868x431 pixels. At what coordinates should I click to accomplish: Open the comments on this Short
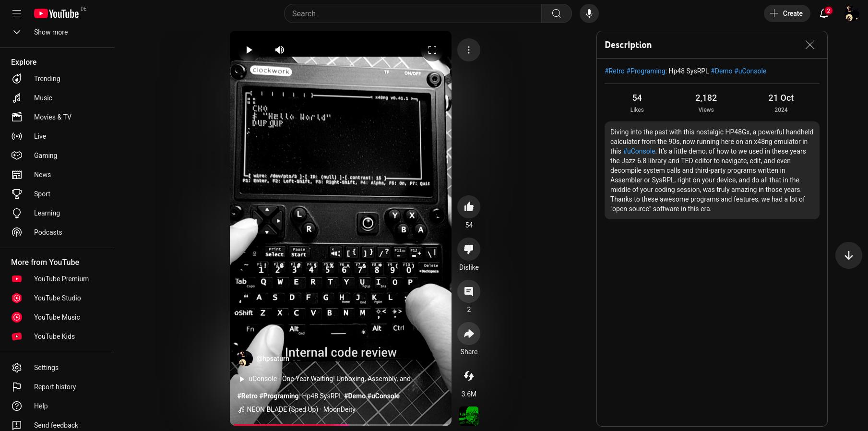pos(469,292)
